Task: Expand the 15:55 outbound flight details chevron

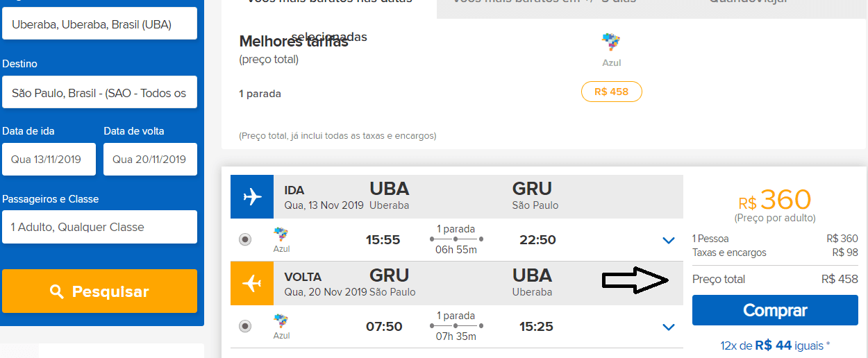Action: click(x=669, y=241)
